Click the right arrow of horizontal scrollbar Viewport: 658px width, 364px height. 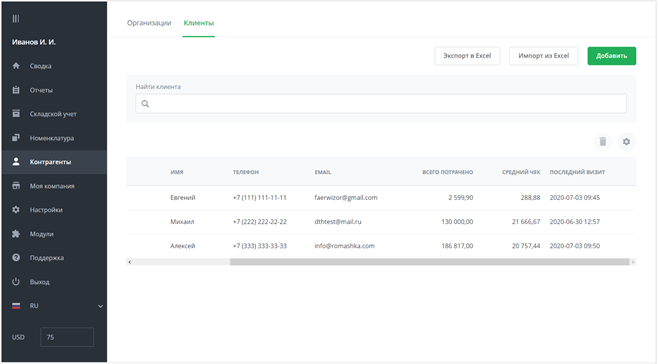tap(633, 262)
